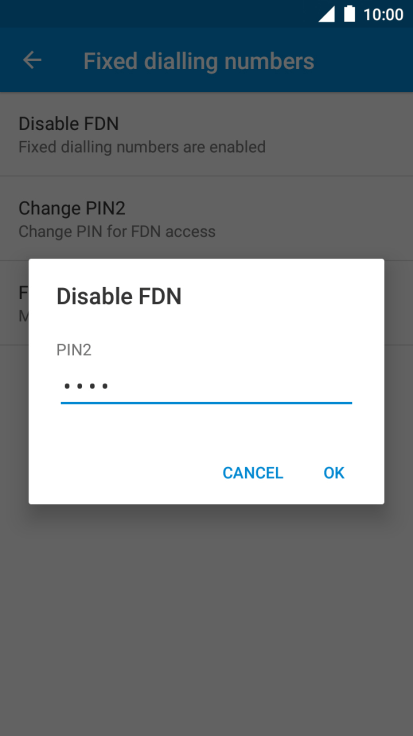Select the Disable FDN list item behind dialog

[x=206, y=134]
